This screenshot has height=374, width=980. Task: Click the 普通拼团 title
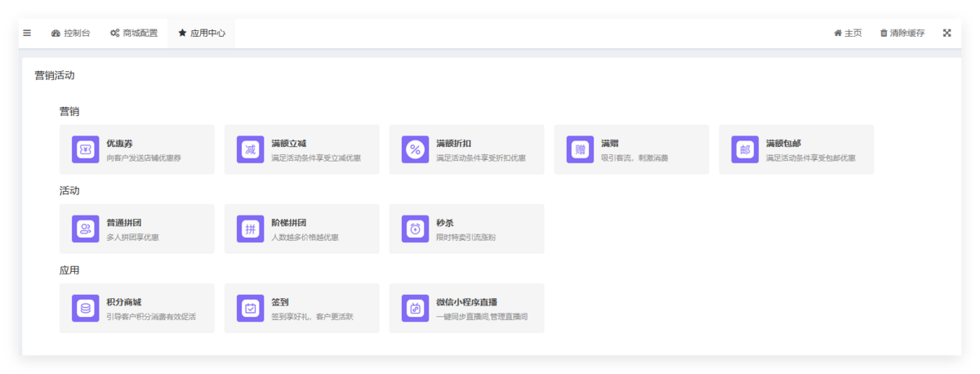(x=124, y=222)
